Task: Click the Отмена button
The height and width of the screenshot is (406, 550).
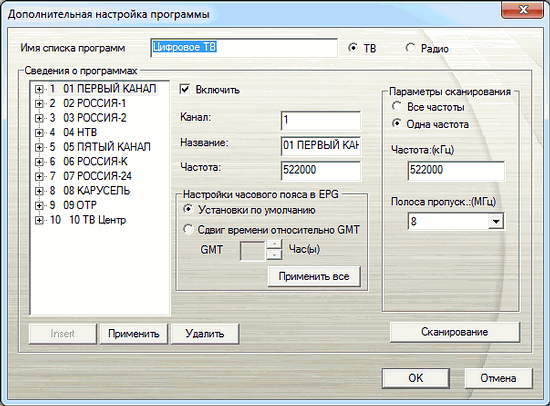Action: tap(498, 378)
